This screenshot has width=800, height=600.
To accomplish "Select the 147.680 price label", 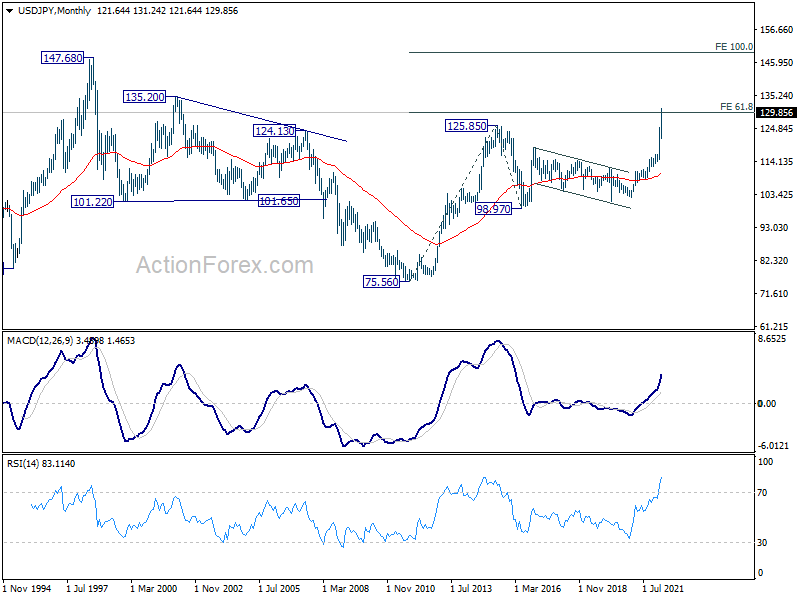I will [62, 58].
